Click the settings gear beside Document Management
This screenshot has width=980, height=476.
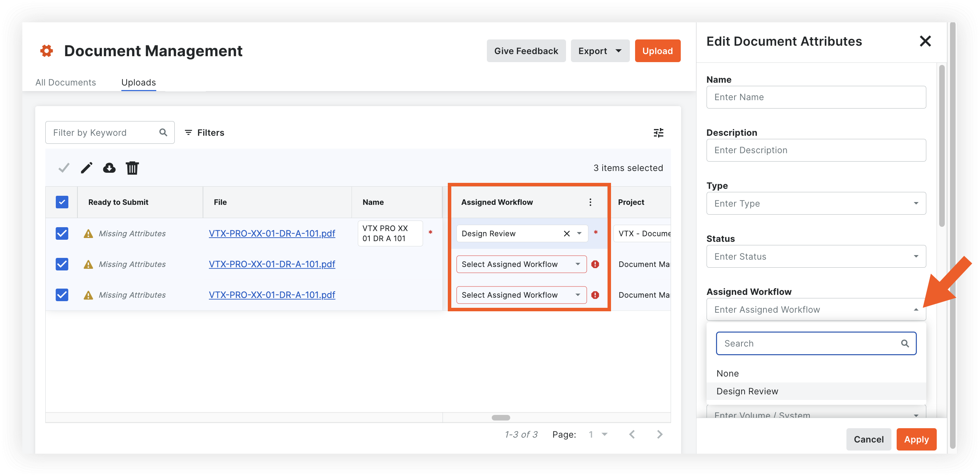click(x=46, y=50)
